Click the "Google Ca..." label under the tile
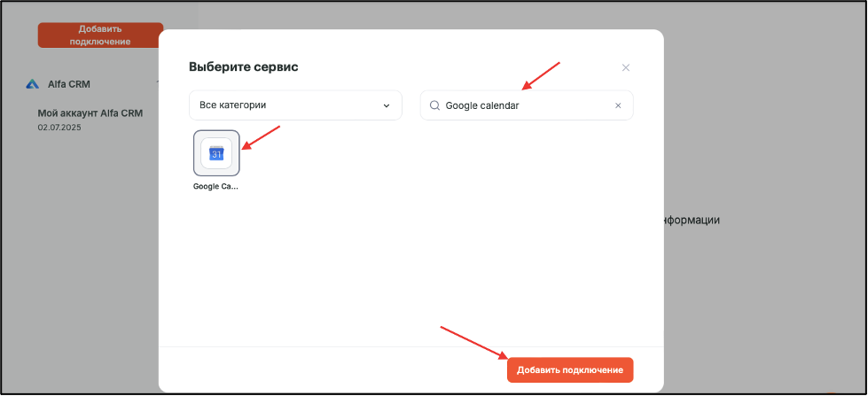This screenshot has height=396, width=868. [x=215, y=186]
